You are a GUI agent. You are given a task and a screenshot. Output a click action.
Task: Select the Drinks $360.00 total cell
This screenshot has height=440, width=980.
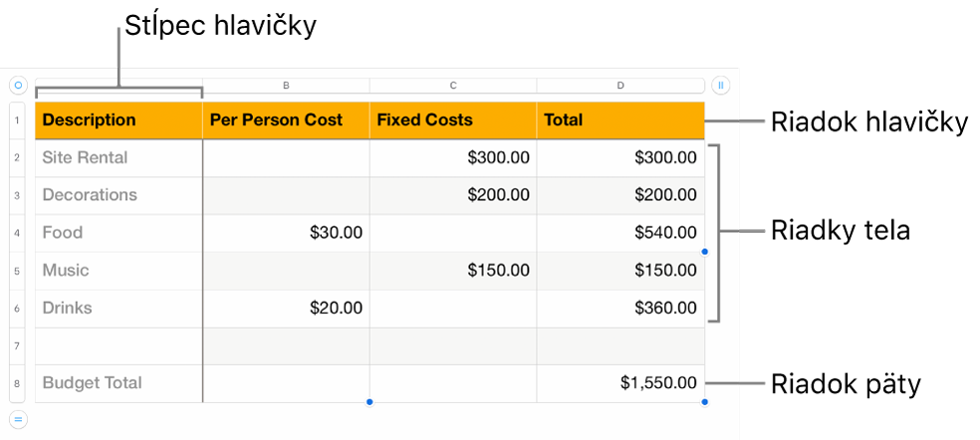620,309
